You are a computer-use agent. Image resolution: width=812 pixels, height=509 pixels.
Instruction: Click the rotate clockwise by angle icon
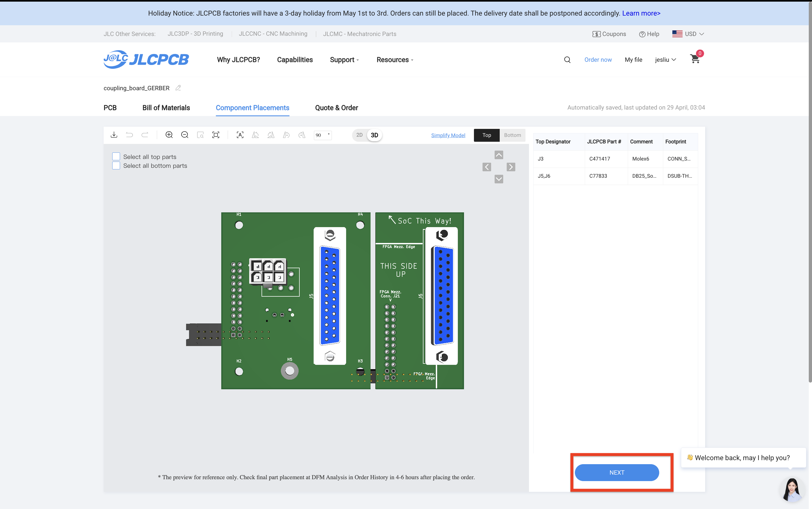(302, 135)
